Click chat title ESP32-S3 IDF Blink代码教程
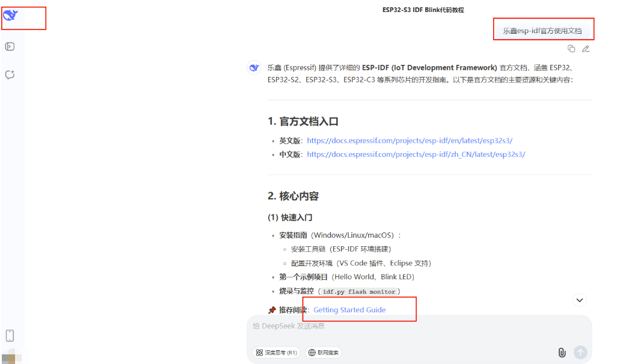The image size is (623, 364). pos(423,10)
